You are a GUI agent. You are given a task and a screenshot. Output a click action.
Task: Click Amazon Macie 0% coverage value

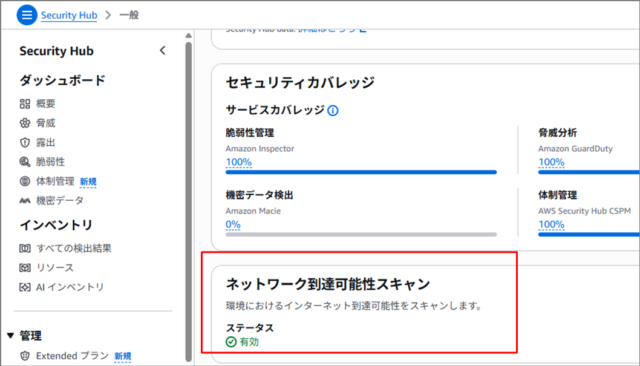233,225
